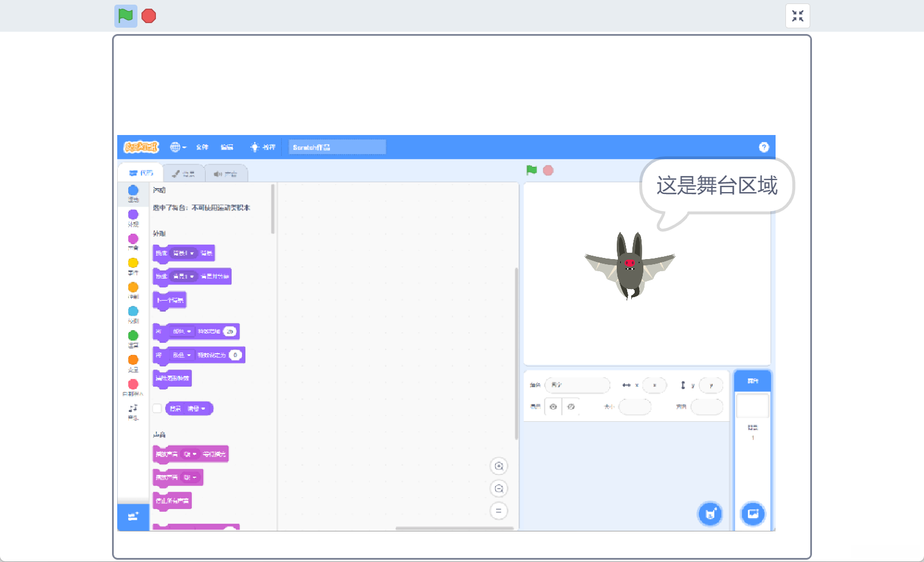
Task: Click the outer red stop button
Action: click(149, 16)
